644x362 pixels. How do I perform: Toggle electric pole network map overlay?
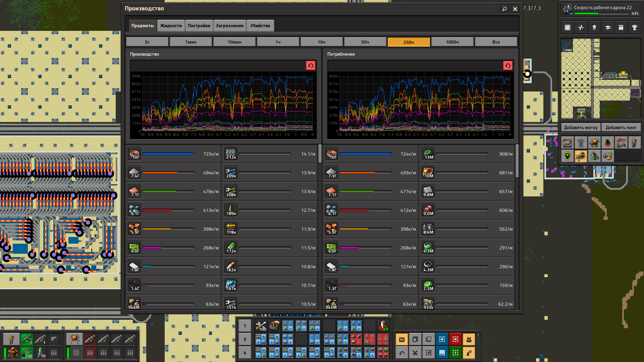(581, 143)
